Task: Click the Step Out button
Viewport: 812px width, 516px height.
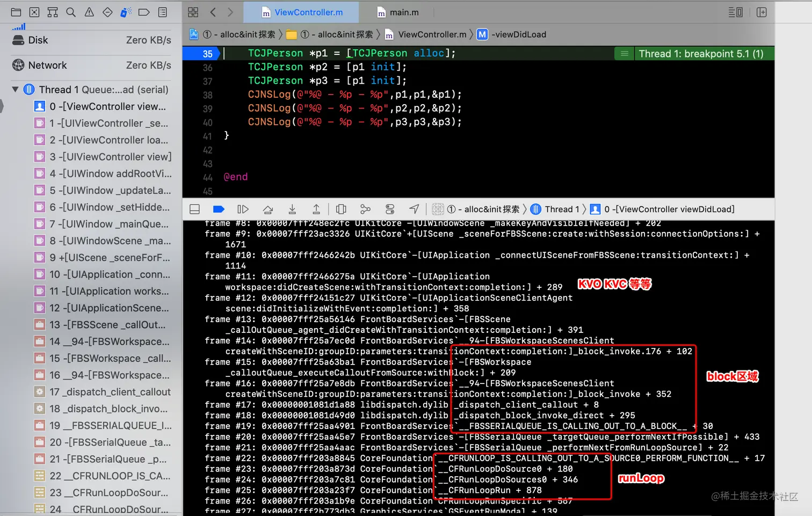Action: (316, 209)
